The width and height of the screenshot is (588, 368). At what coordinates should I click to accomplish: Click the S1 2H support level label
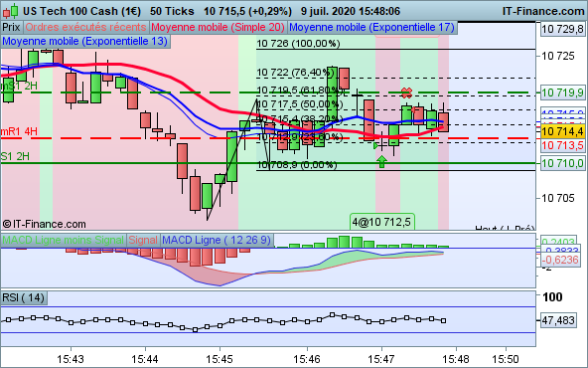coord(15,156)
